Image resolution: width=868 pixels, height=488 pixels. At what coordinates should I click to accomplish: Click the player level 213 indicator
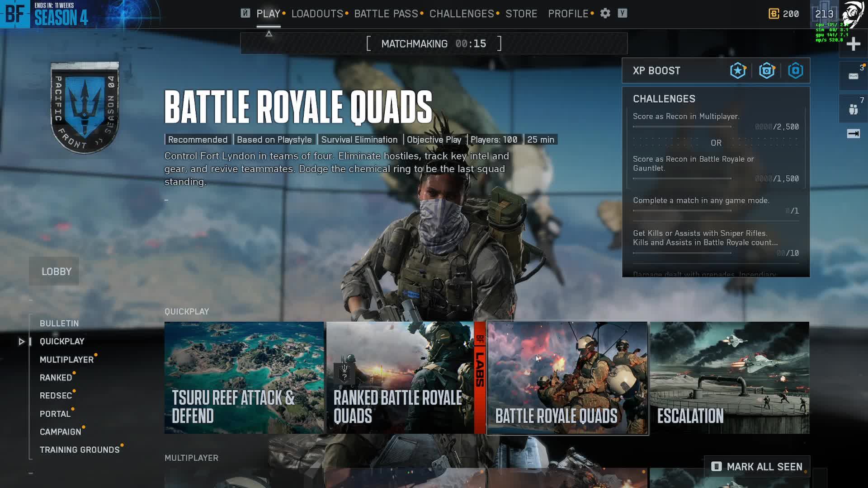pyautogui.click(x=824, y=14)
